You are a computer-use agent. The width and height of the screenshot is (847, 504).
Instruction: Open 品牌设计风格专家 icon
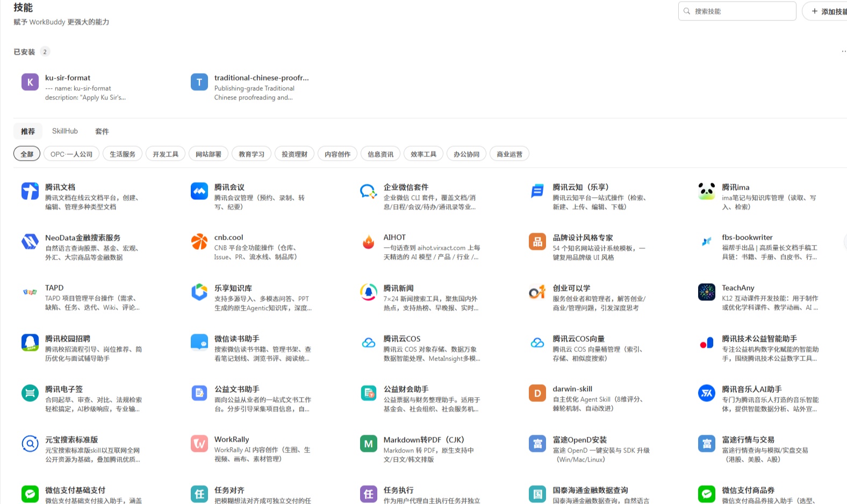(537, 241)
